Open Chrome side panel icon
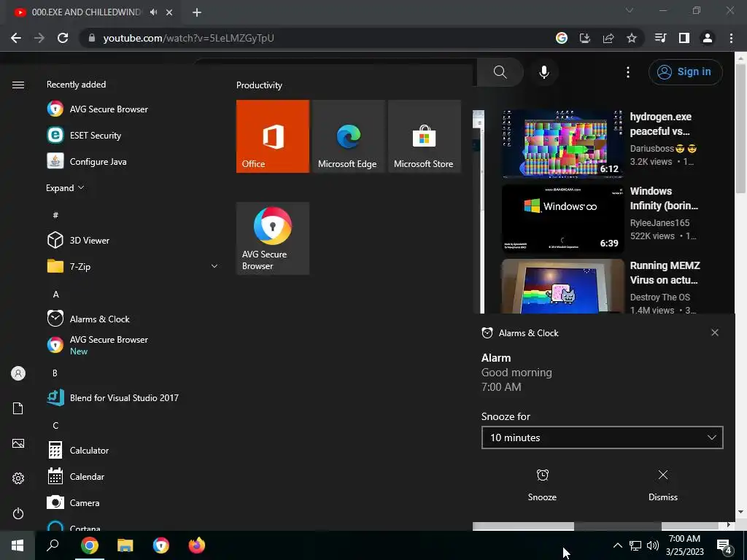Screen dimensions: 747x560 pyautogui.click(x=684, y=38)
